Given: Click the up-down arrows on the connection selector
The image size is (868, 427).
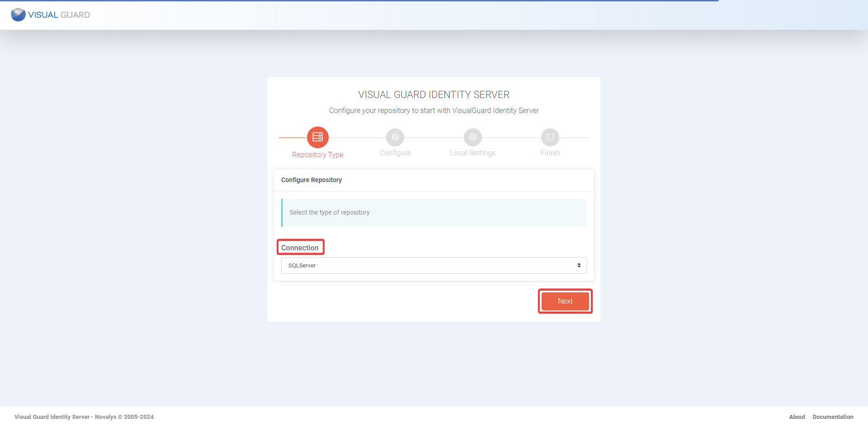Looking at the screenshot, I should (579, 265).
